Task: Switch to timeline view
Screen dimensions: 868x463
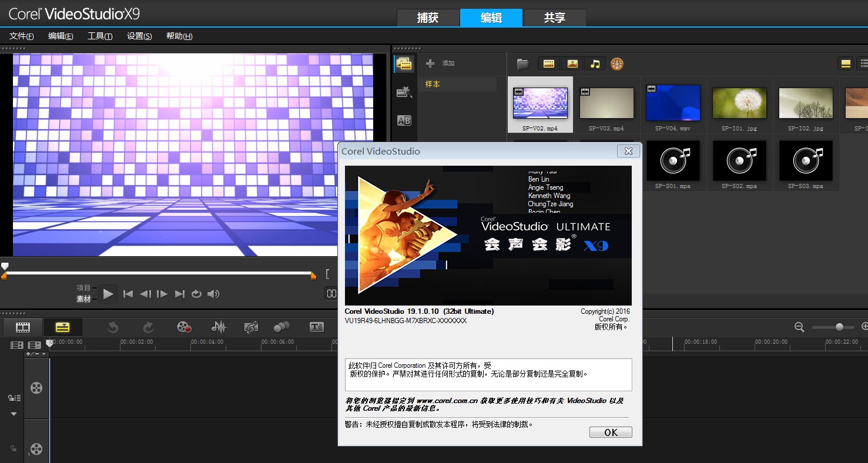Action: [x=62, y=327]
